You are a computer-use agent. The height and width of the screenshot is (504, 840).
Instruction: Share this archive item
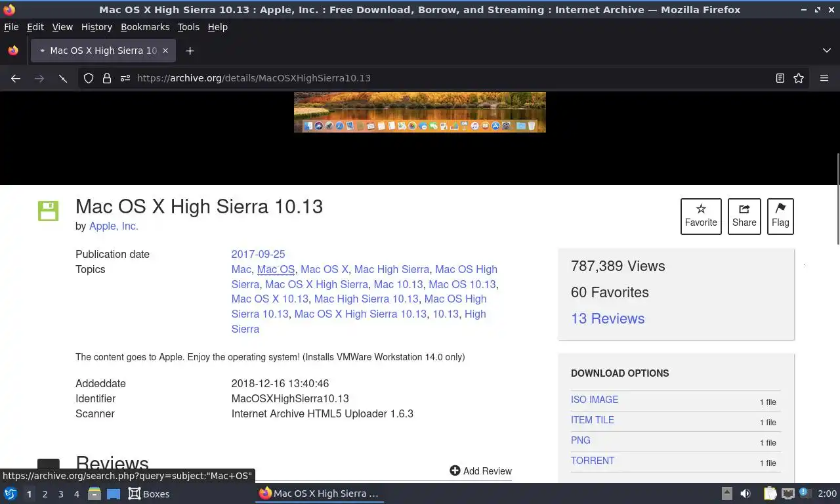click(x=744, y=216)
